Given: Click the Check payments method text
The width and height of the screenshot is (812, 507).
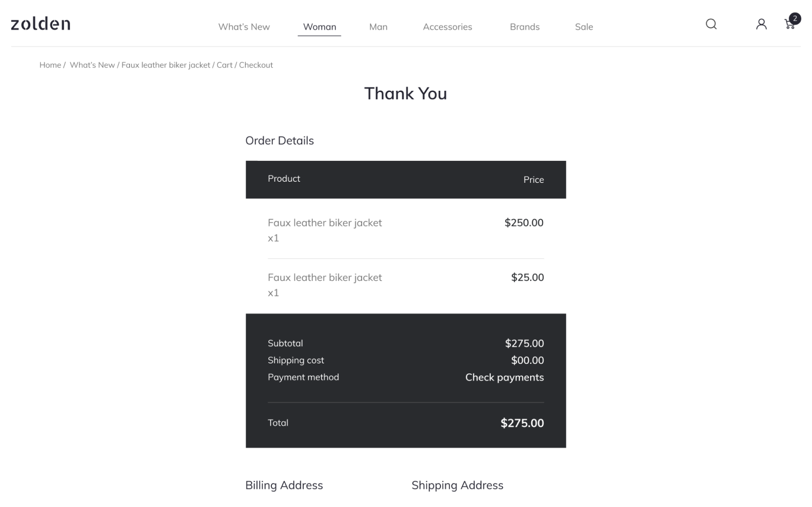Looking at the screenshot, I should click(505, 378).
